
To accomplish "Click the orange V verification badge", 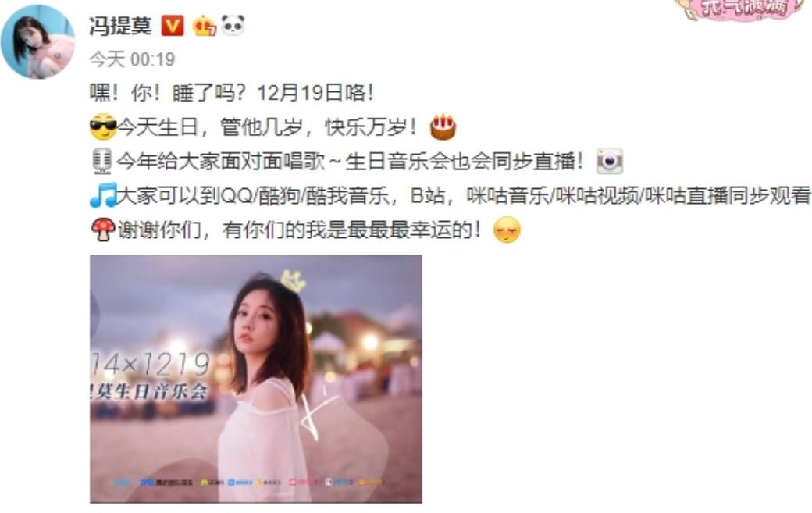I will pos(173,25).
